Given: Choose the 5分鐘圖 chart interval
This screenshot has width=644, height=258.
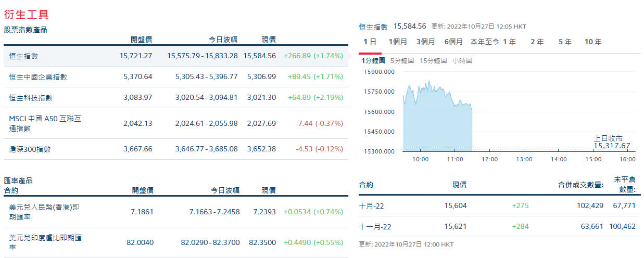Looking at the screenshot, I should point(402,61).
